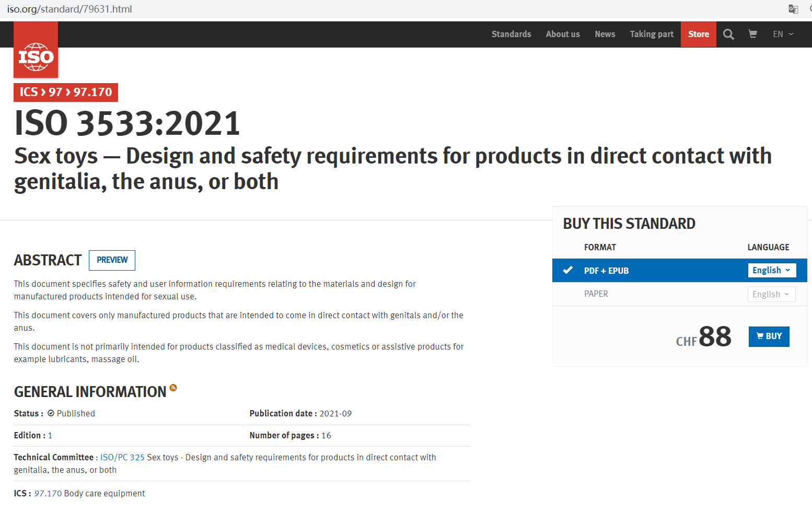Click the ISO logo

click(x=36, y=50)
